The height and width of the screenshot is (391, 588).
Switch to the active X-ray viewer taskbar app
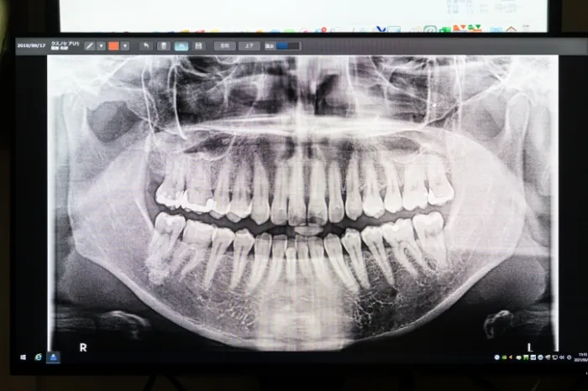[x=54, y=357]
